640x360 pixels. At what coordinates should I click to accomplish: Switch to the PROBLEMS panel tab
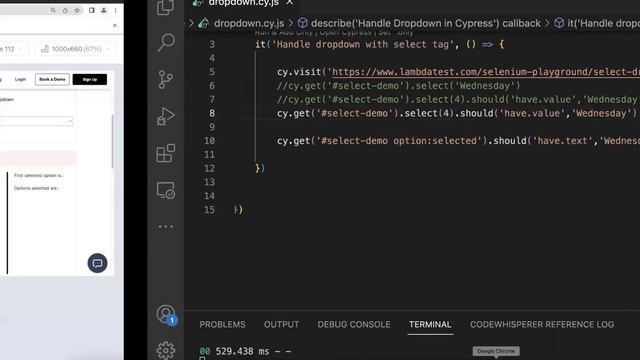tap(222, 324)
